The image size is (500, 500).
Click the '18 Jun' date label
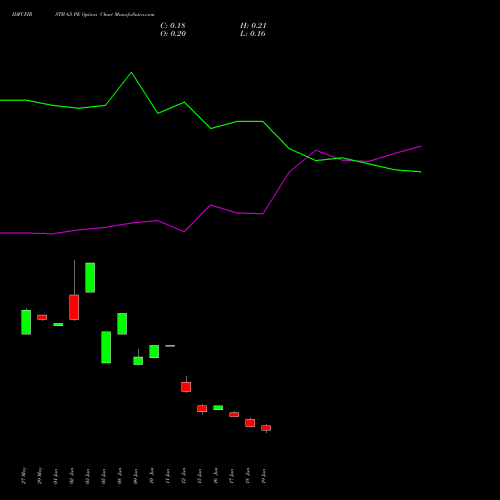[x=248, y=476]
